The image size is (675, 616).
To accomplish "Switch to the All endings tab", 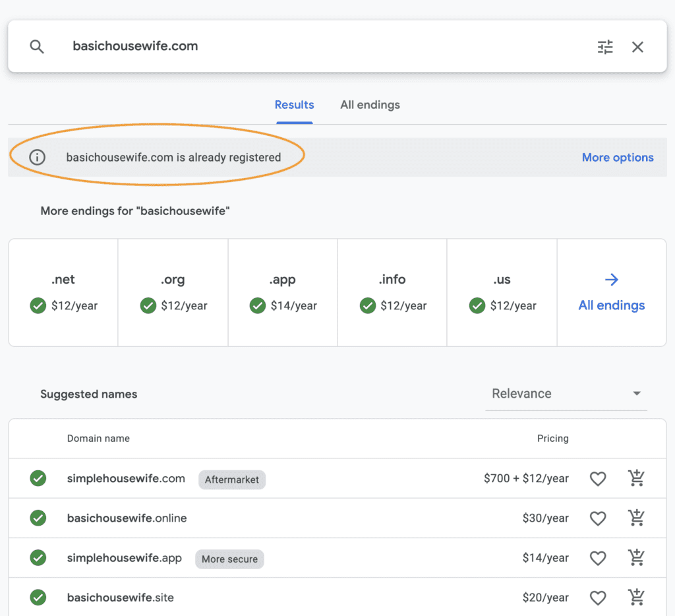I will pos(370,105).
